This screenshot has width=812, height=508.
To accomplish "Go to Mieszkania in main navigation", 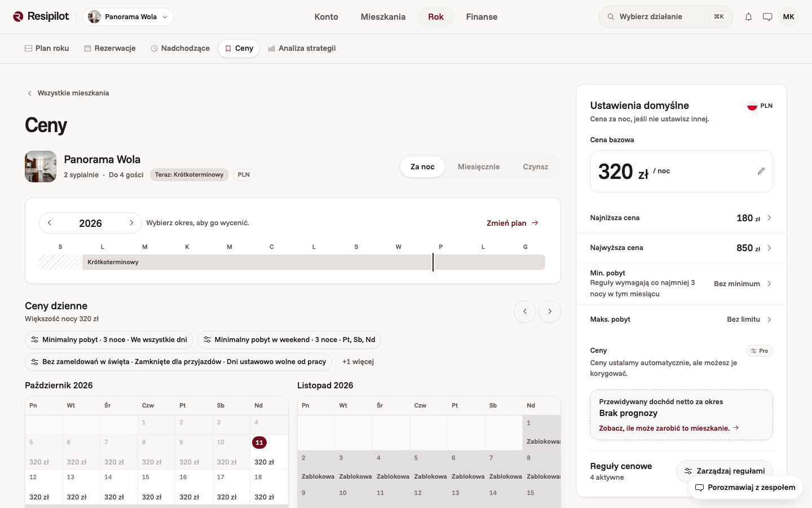I will click(x=383, y=17).
